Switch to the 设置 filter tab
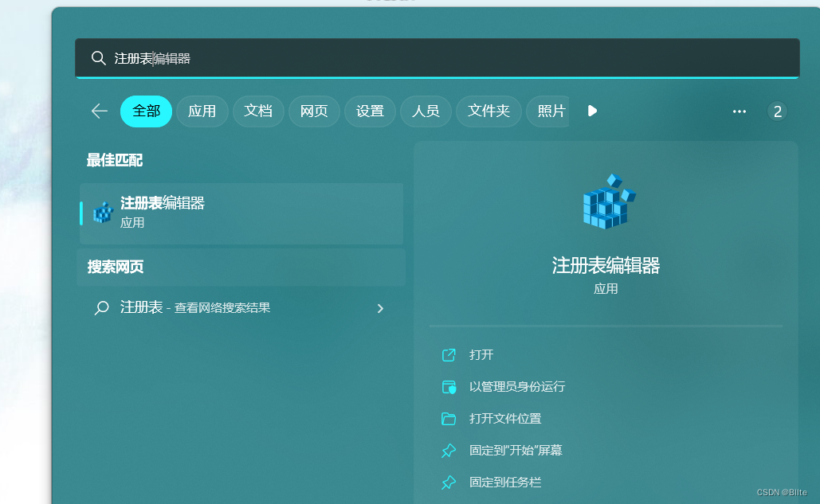 (x=370, y=111)
